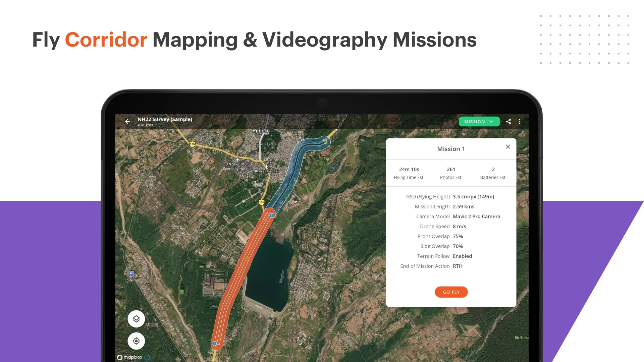Screen dimensions: 644x362
Task: Click the share icon in top bar
Action: (508, 121)
